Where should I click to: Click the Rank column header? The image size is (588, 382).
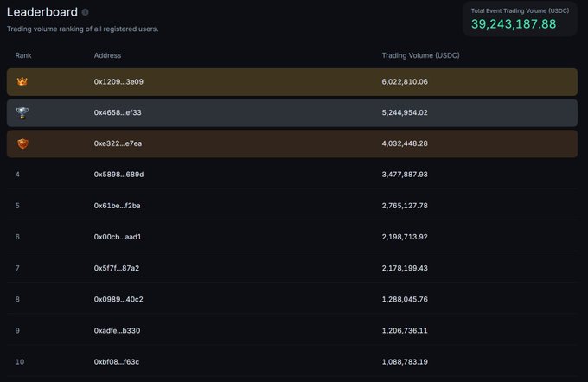[x=23, y=55]
